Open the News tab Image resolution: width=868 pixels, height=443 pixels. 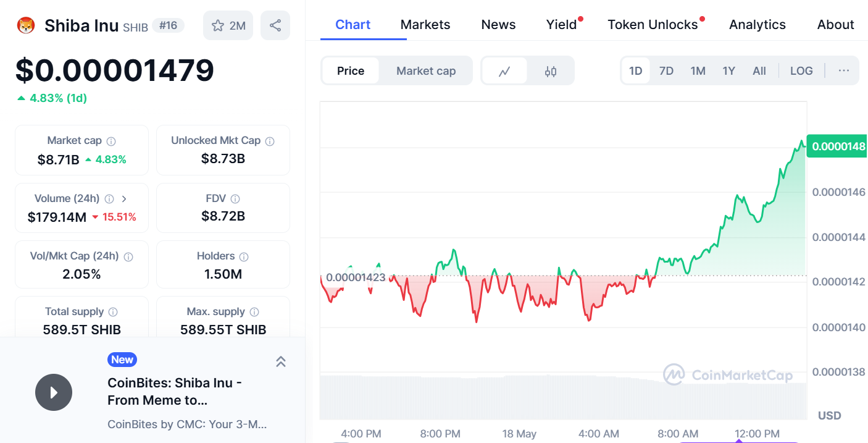point(498,25)
